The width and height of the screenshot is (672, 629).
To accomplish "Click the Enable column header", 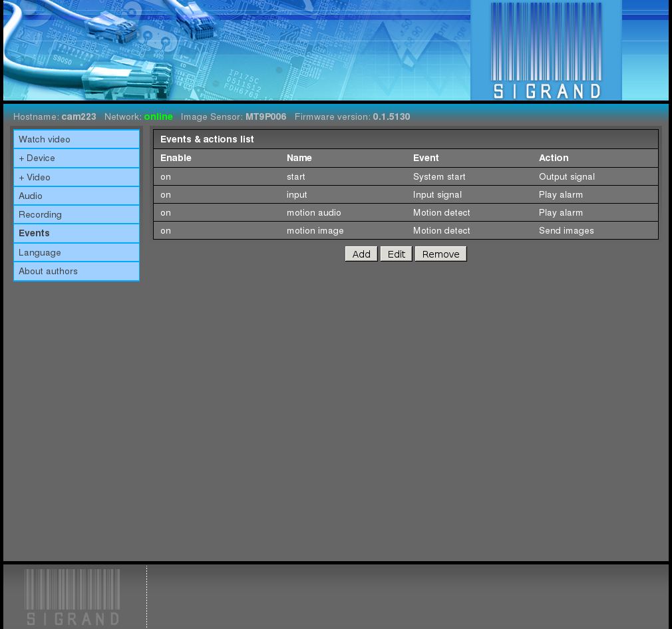I will (176, 158).
